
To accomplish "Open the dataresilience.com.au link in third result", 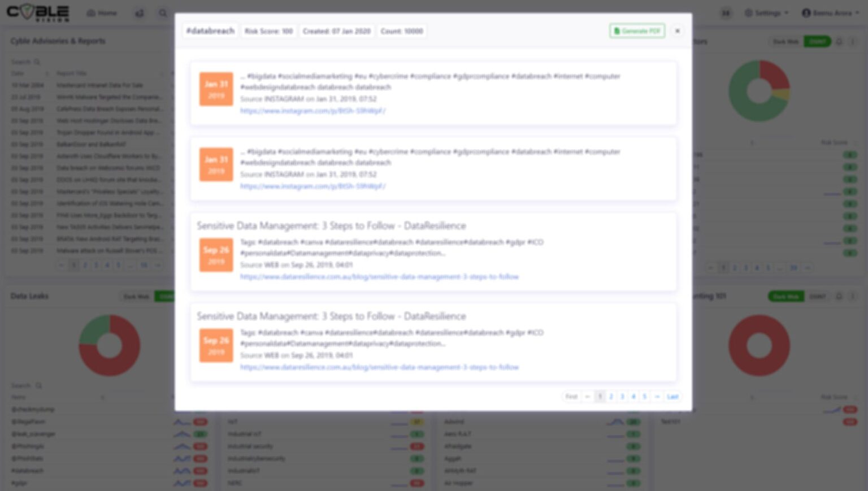I will coord(379,277).
